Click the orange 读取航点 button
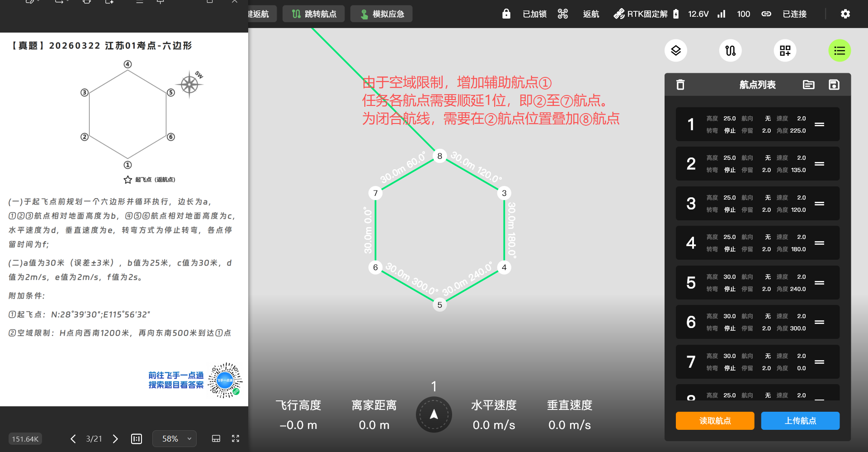This screenshot has width=868, height=452. pos(715,421)
